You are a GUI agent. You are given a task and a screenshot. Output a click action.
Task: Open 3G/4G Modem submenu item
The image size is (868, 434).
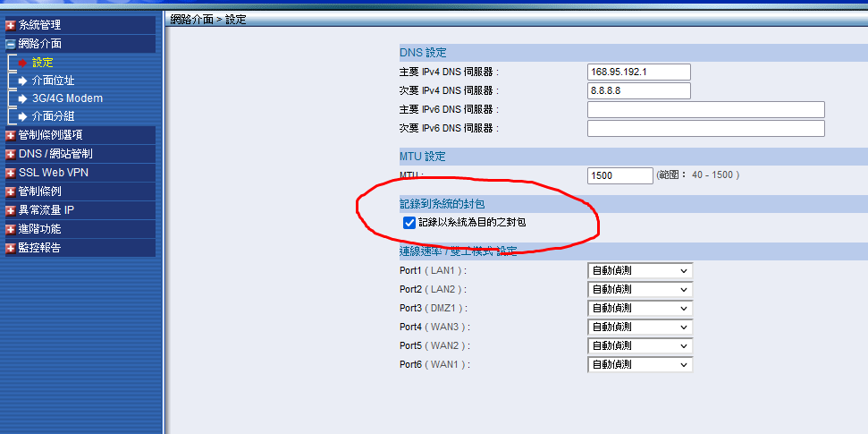click(x=67, y=98)
